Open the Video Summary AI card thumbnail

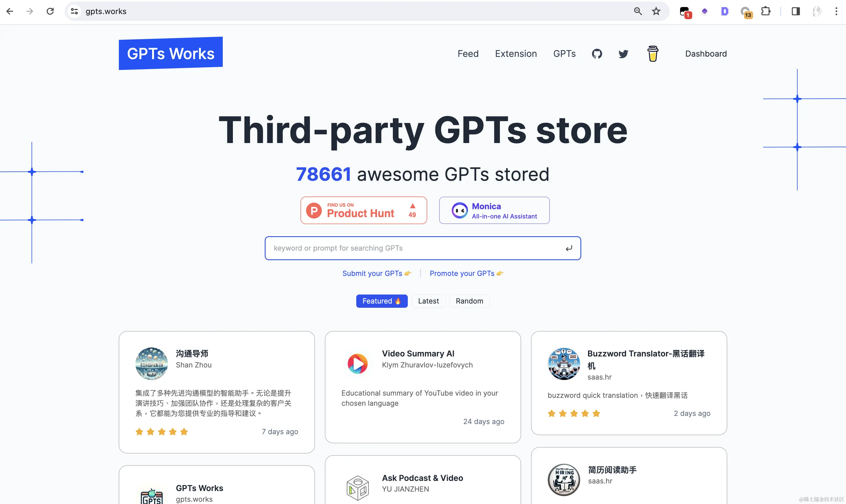pyautogui.click(x=357, y=364)
